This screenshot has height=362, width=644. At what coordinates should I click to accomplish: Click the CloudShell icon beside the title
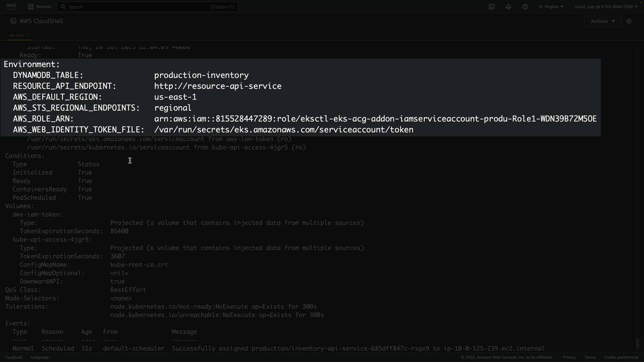(13, 21)
